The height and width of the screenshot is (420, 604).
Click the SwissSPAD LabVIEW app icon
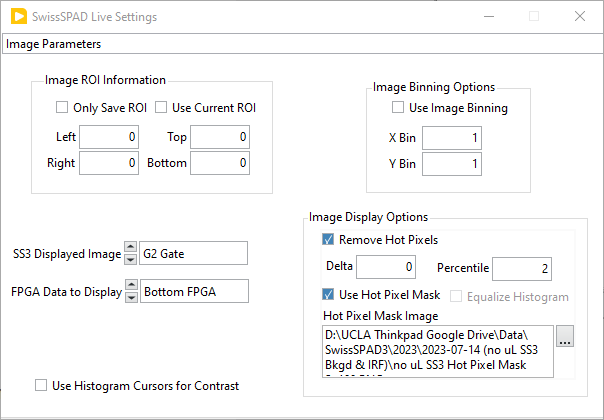(x=19, y=17)
